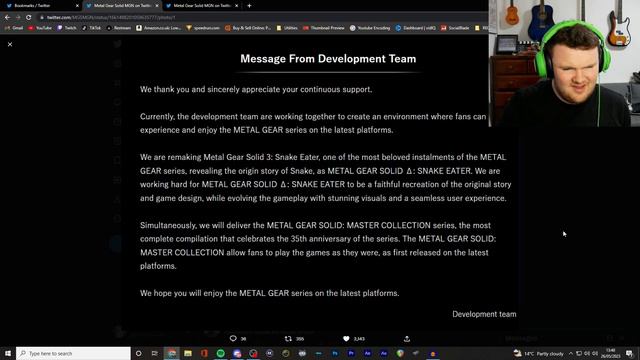
Task: Open Cortana circle icon on taskbar
Action: (138, 353)
